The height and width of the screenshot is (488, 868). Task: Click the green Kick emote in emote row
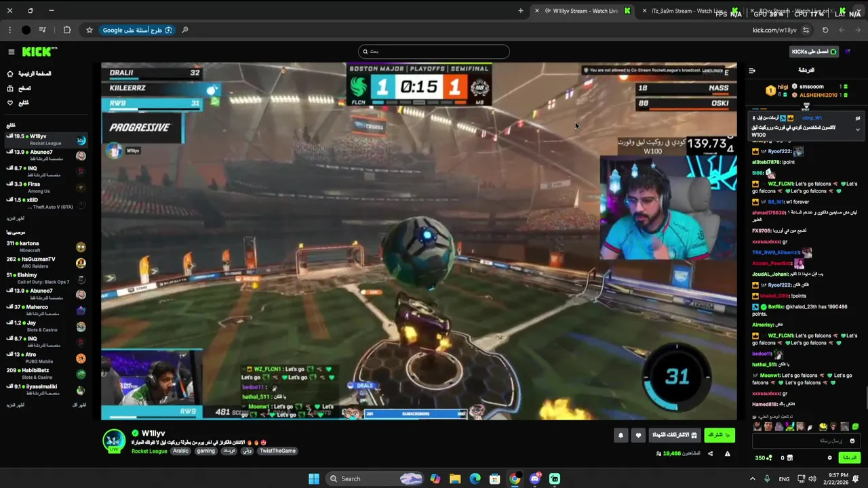[x=855, y=427]
